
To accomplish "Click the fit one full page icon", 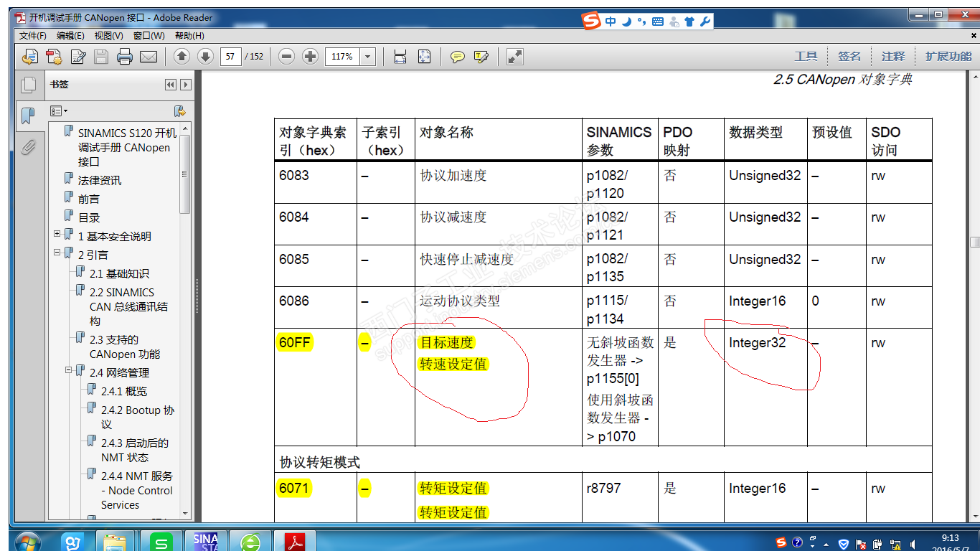I will pos(425,56).
